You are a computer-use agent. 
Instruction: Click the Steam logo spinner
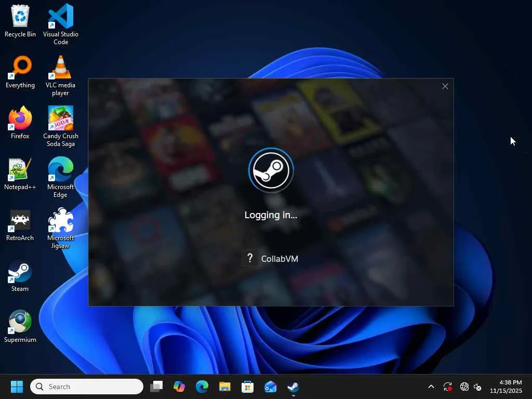(x=271, y=170)
